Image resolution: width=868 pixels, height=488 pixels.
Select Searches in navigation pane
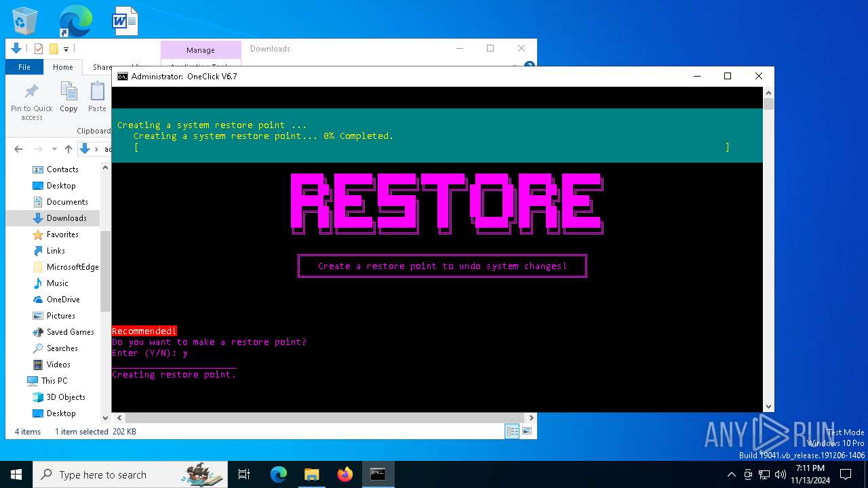click(62, 348)
